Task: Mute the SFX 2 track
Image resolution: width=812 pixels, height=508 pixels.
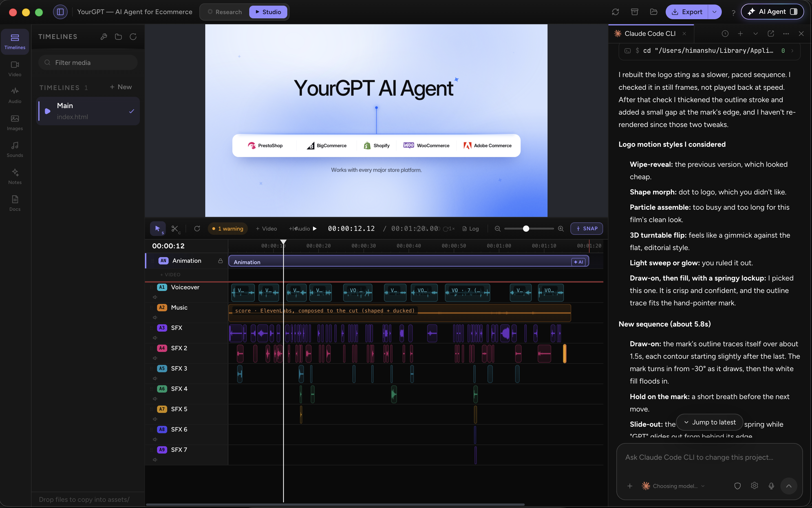Action: [155, 358]
